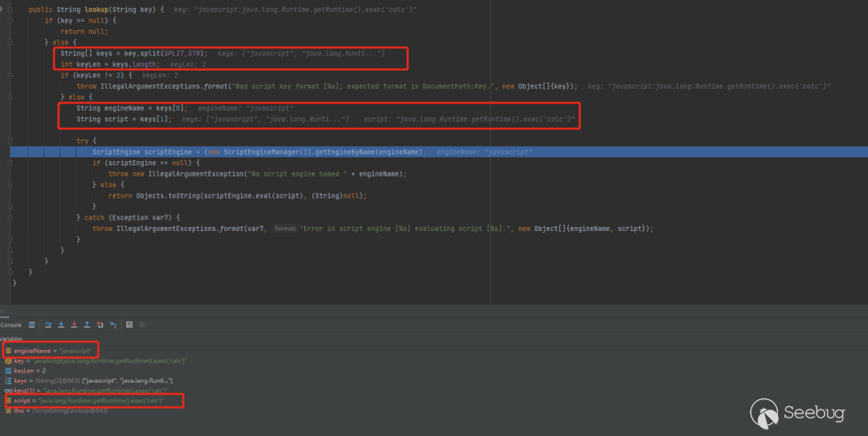
Task: Click the 'format:' parameter hint in catch block
Action: [285, 228]
